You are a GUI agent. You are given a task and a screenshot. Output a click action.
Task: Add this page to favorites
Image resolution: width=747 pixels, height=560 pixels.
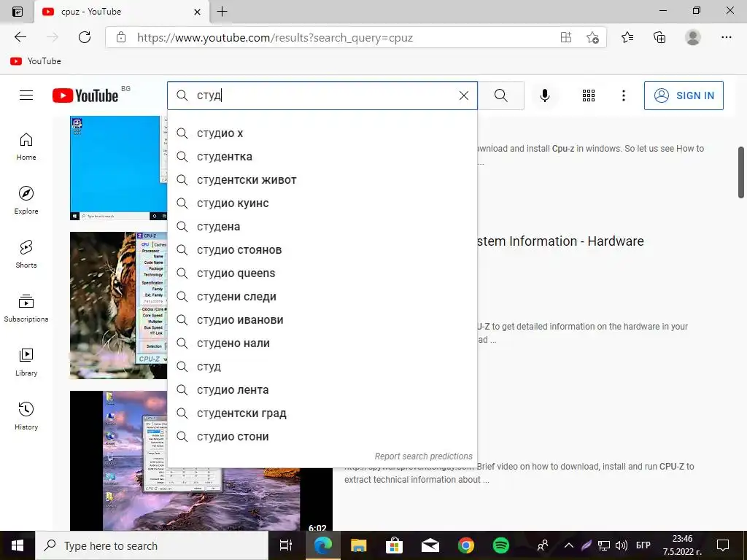(x=592, y=37)
